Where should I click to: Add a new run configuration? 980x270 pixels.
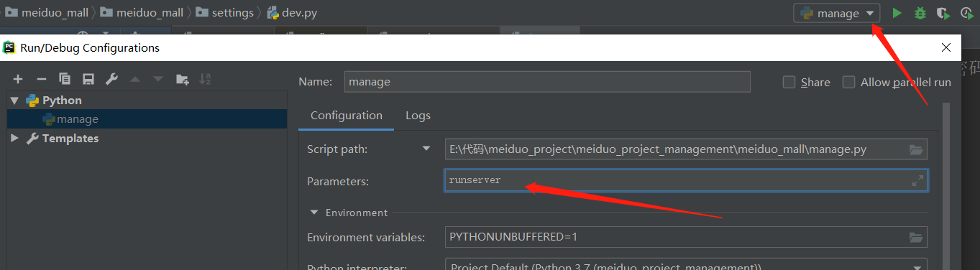[x=18, y=79]
